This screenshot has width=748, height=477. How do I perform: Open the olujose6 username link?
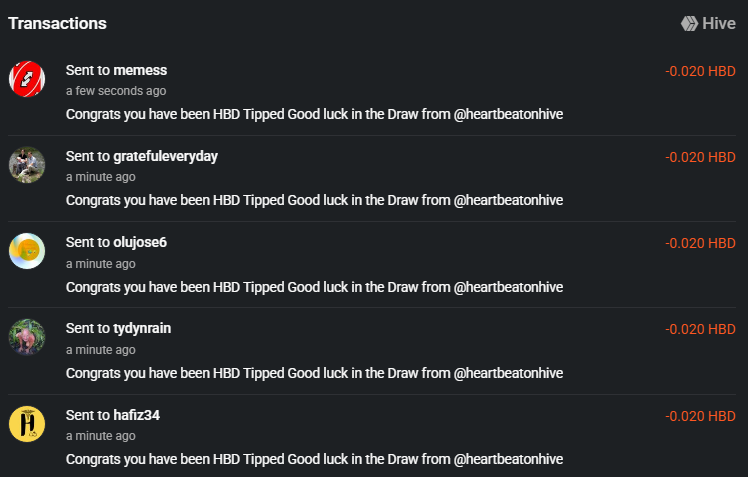[x=140, y=242]
